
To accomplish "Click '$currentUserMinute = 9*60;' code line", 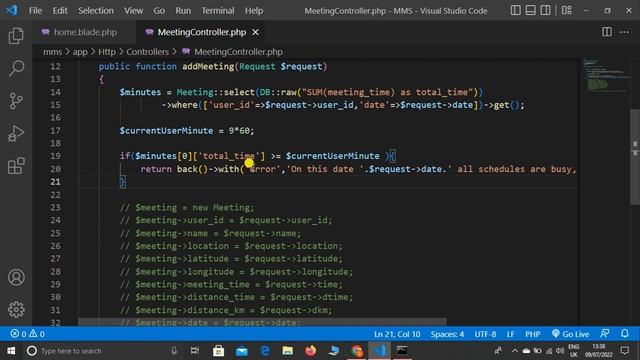I will [x=187, y=131].
